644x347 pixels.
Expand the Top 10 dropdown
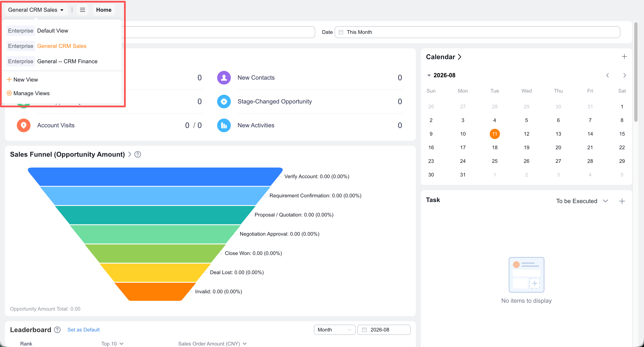[x=112, y=344]
